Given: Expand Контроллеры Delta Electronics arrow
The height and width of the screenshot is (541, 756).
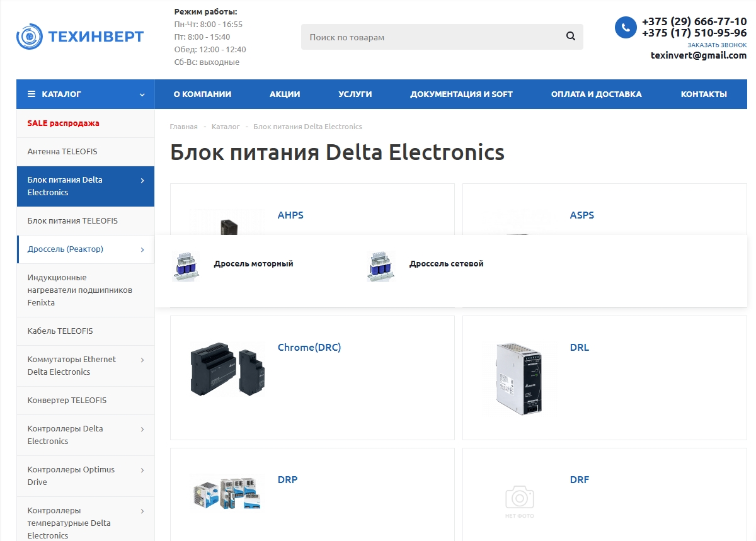Looking at the screenshot, I should (142, 429).
